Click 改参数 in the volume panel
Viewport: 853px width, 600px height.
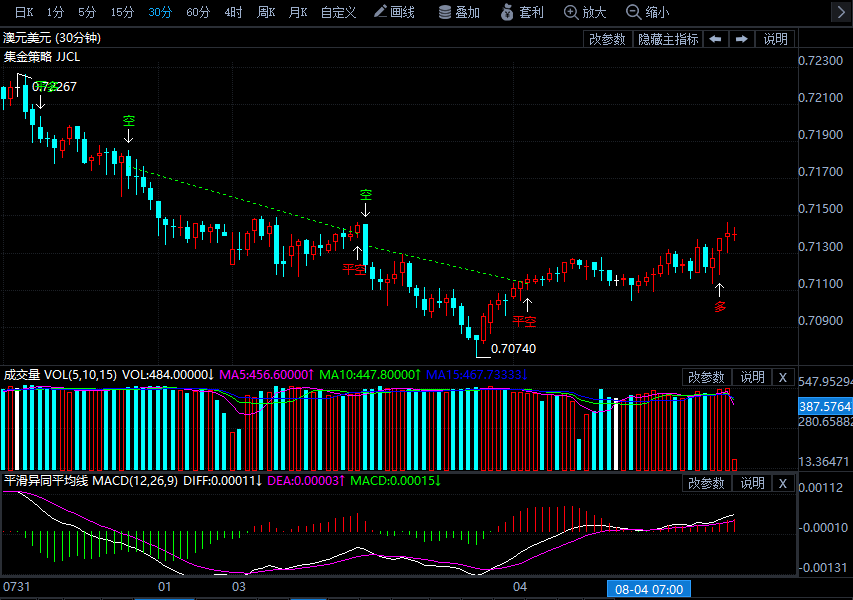pos(707,377)
